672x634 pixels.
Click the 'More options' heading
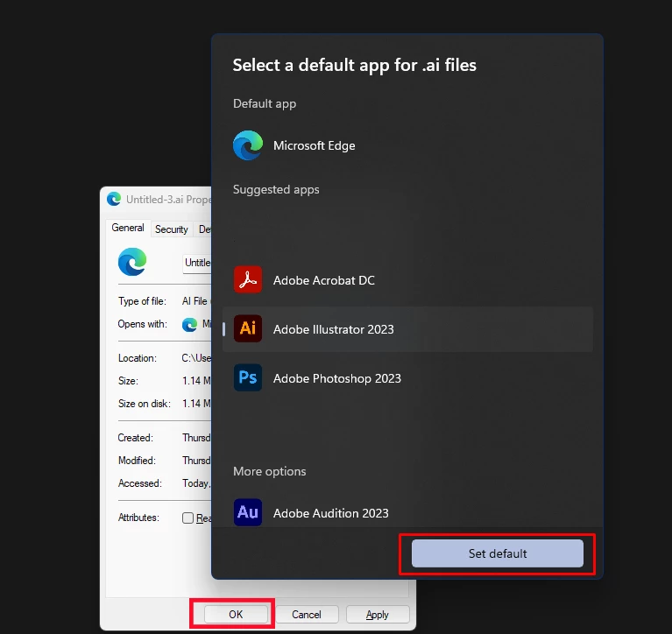(x=270, y=471)
